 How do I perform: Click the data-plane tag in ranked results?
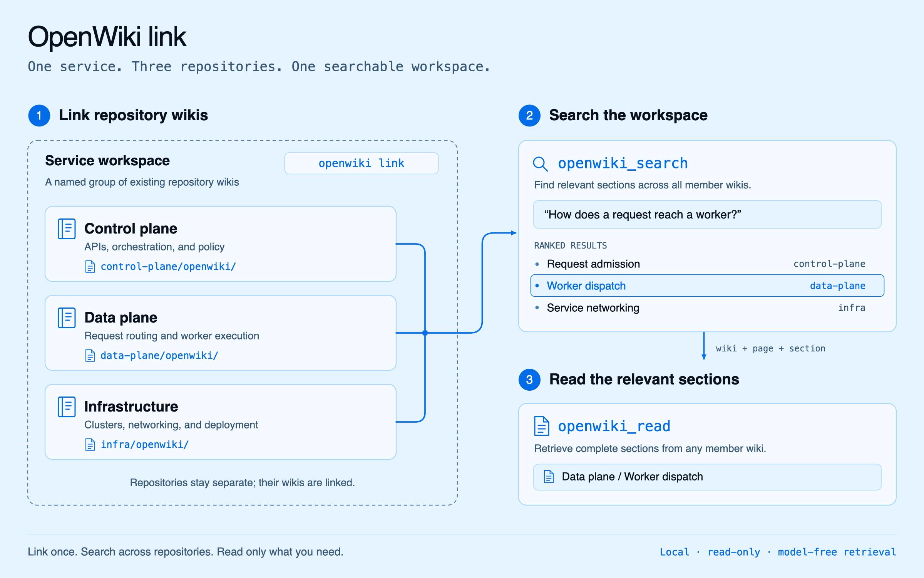(x=837, y=286)
